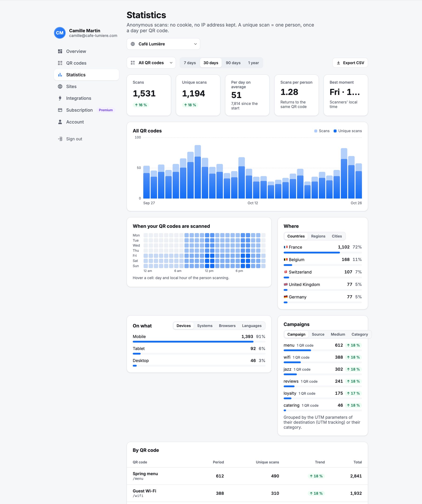This screenshot has width=422, height=504.
Task: Click the France flag icon
Action: pos(286,247)
